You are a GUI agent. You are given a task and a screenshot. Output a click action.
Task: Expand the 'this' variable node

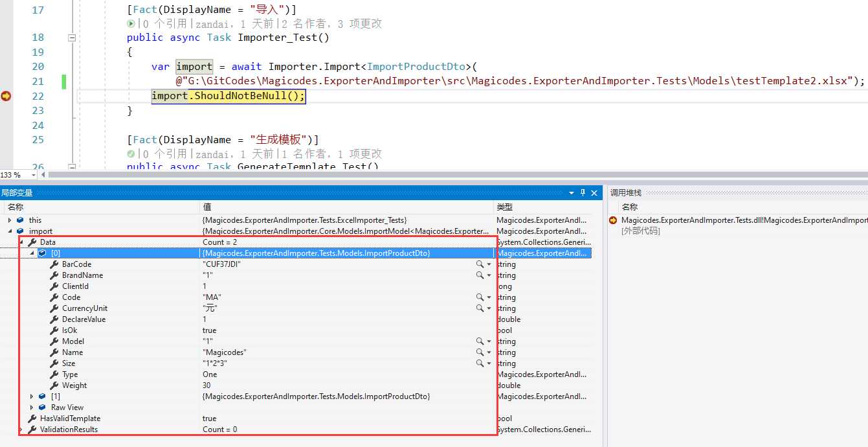[10, 220]
